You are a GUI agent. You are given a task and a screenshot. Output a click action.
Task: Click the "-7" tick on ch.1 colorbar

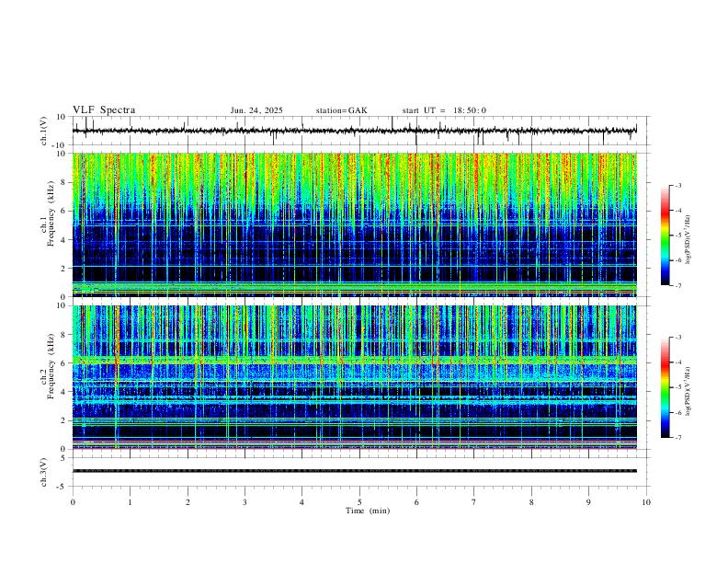[x=677, y=286]
